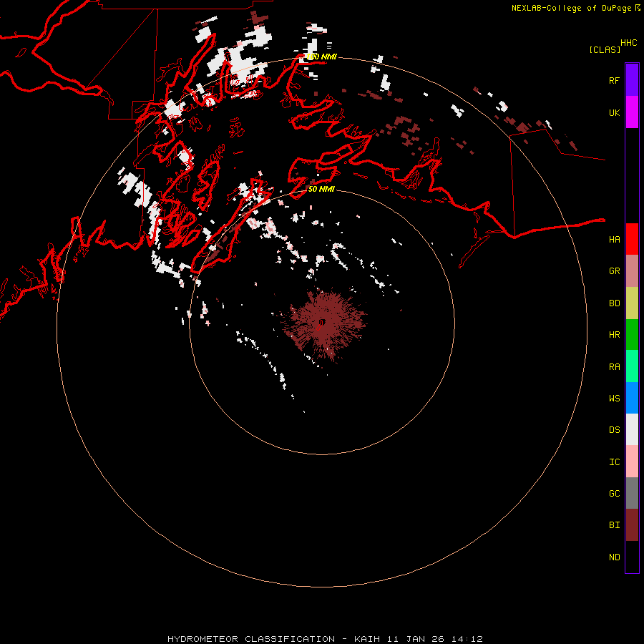Image resolution: width=644 pixels, height=644 pixels.
Task: Click the IC pink legend color swatch
Action: pyautogui.click(x=632, y=462)
